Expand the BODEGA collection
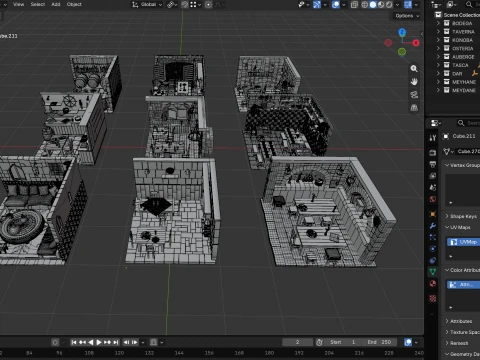This screenshot has width=480, height=360. [438, 23]
